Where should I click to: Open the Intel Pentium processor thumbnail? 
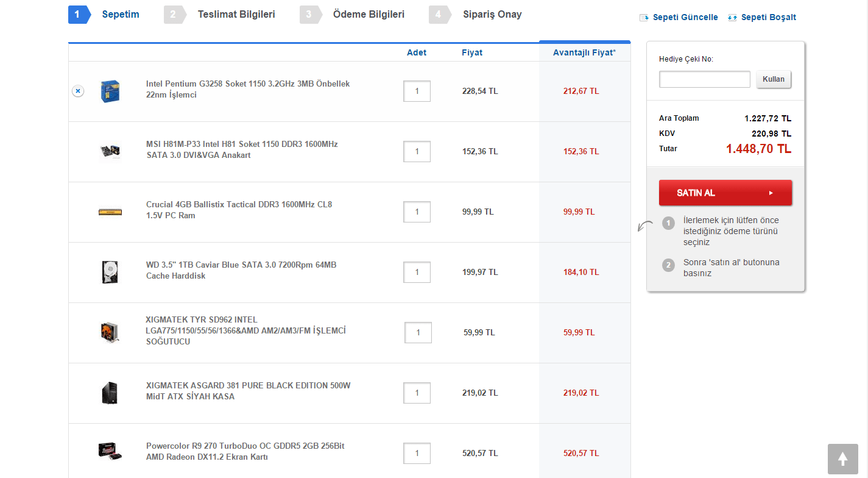pos(110,91)
